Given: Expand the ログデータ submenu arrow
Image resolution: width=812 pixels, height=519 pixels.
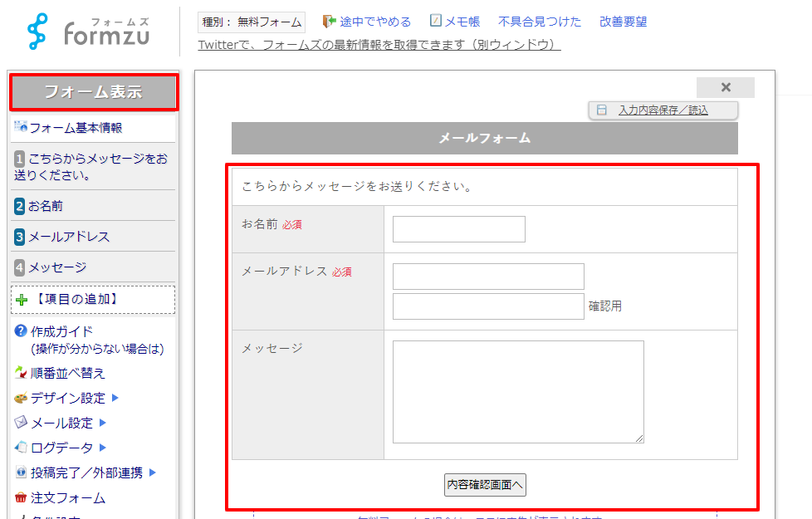Looking at the screenshot, I should tap(103, 448).
